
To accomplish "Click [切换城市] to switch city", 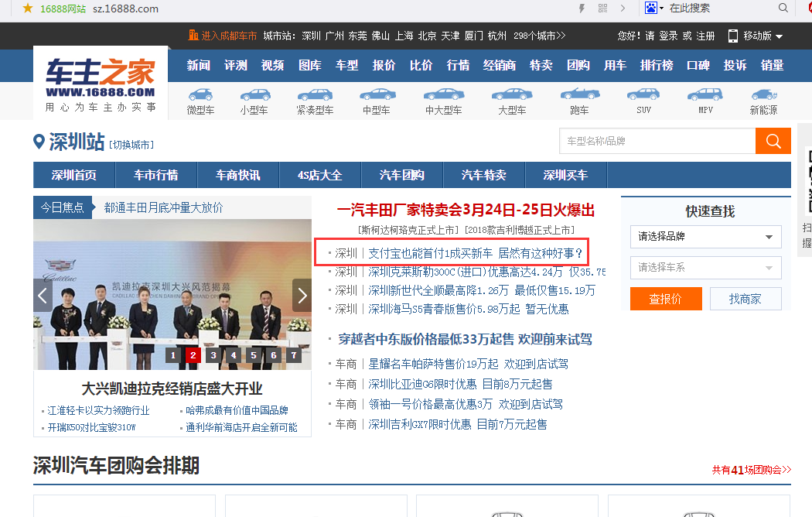I will pyautogui.click(x=131, y=145).
